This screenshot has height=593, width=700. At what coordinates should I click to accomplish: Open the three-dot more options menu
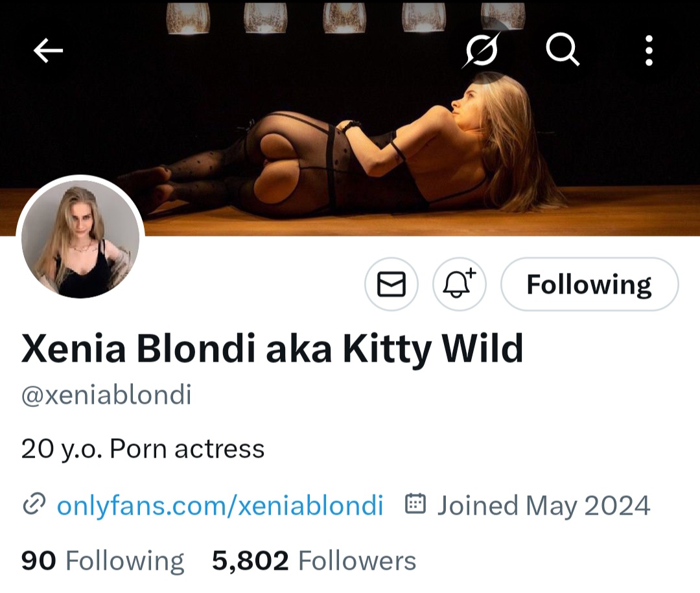(648, 50)
